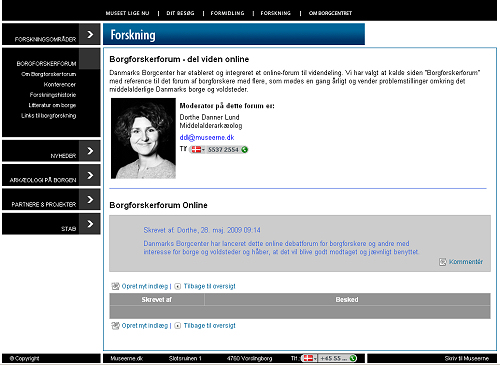Click lower Tilbage til oversigt link
The width and height of the screenshot is (500, 365).
pyautogui.click(x=210, y=325)
